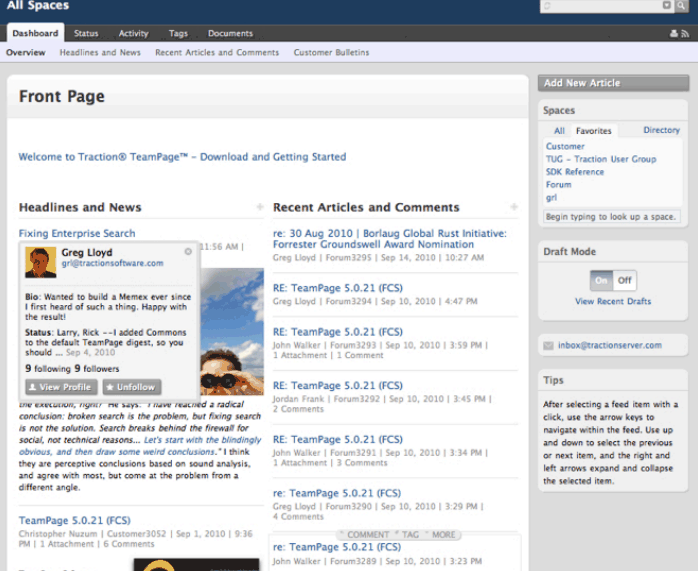
Task: Click Greg Lloyd's avatar picture
Action: coord(41,262)
